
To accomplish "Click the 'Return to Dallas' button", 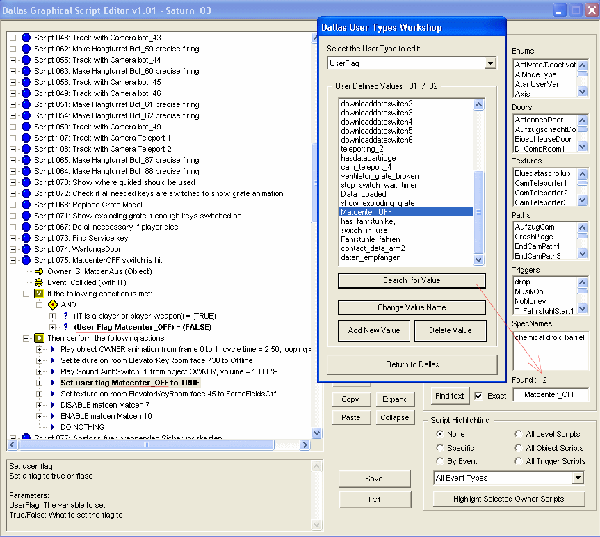I will (x=411, y=363).
